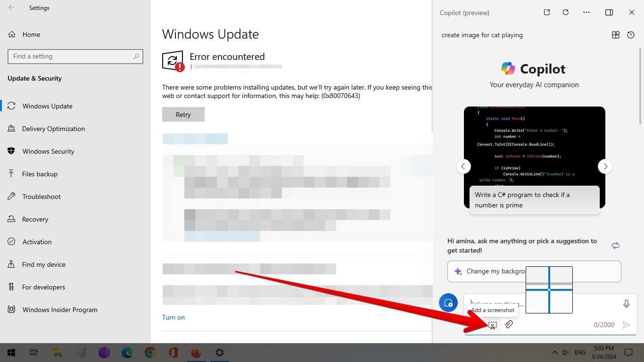Toggle the Copilot sidebar docking layout
This screenshot has width=644, height=362.
(609, 13)
